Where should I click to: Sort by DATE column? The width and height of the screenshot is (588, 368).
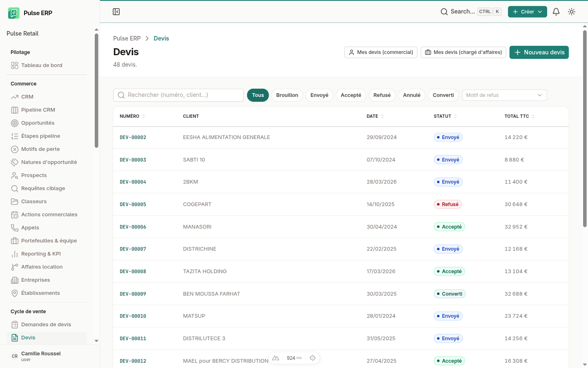point(375,117)
